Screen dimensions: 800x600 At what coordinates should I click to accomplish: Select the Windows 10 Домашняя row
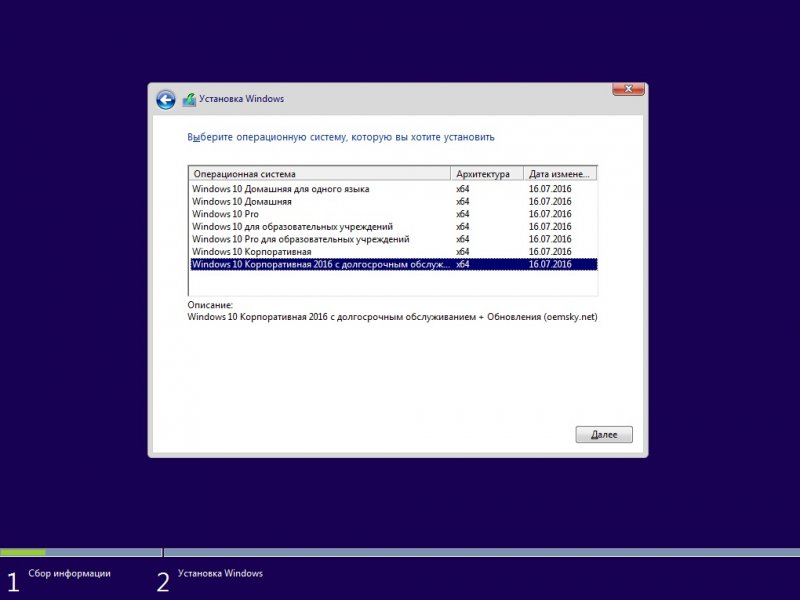pyautogui.click(x=393, y=202)
